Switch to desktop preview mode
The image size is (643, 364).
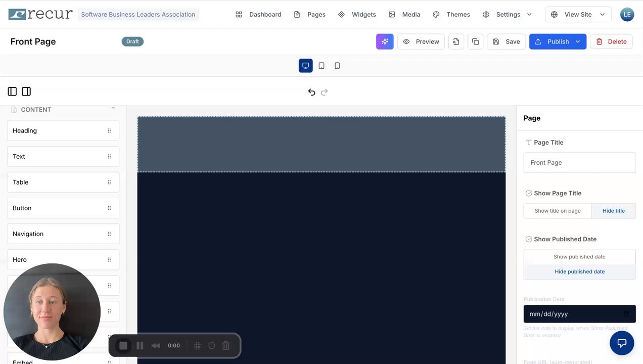(306, 66)
